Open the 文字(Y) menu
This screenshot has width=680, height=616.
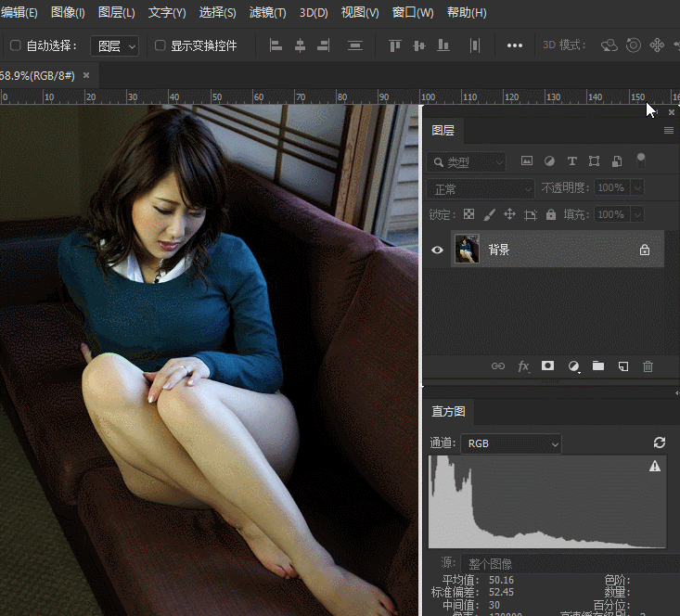click(167, 13)
